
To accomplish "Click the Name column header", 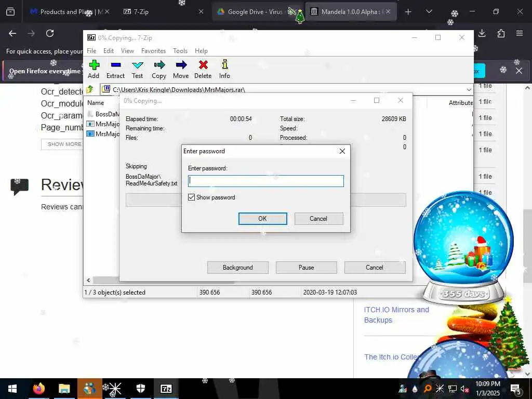I will [96, 103].
